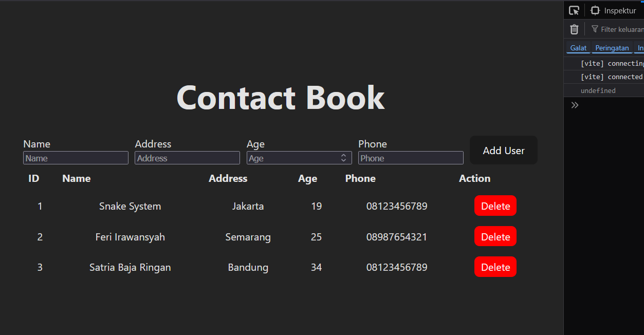The image size is (644, 335).
Task: Clear the console output with the trash icon
Action: [574, 29]
